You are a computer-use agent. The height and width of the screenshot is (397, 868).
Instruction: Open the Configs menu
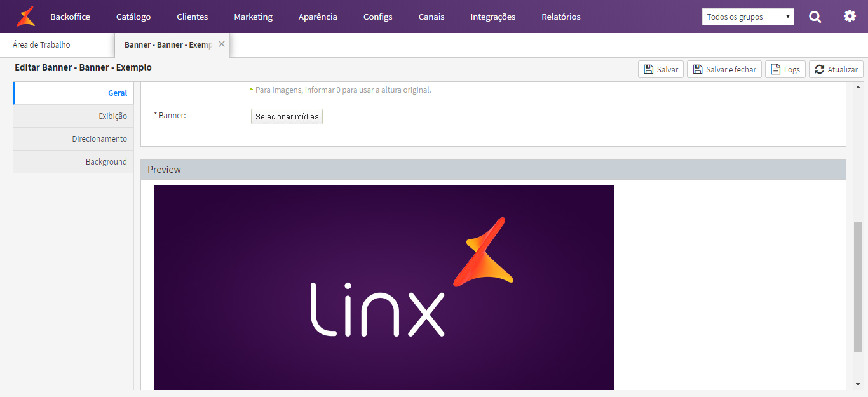click(378, 17)
